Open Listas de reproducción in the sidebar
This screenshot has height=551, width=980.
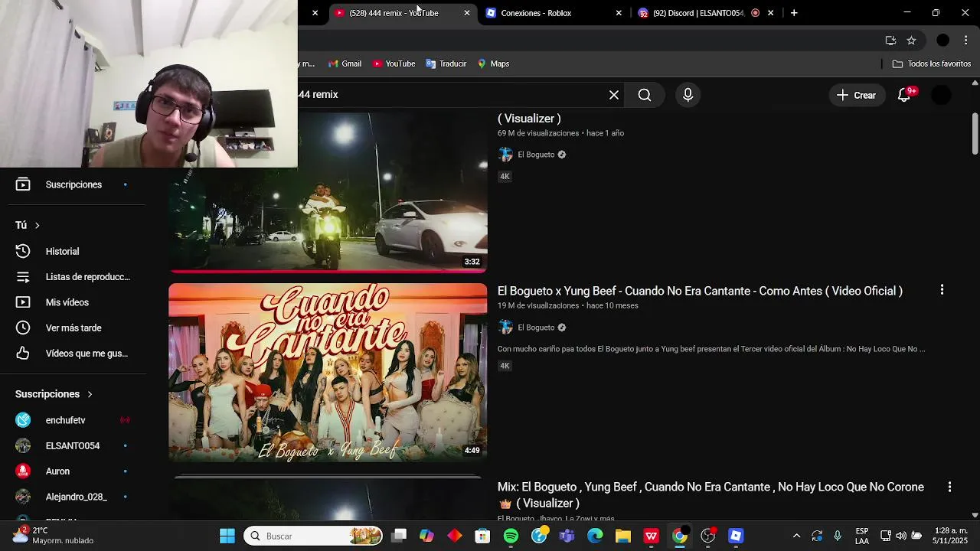73,277
